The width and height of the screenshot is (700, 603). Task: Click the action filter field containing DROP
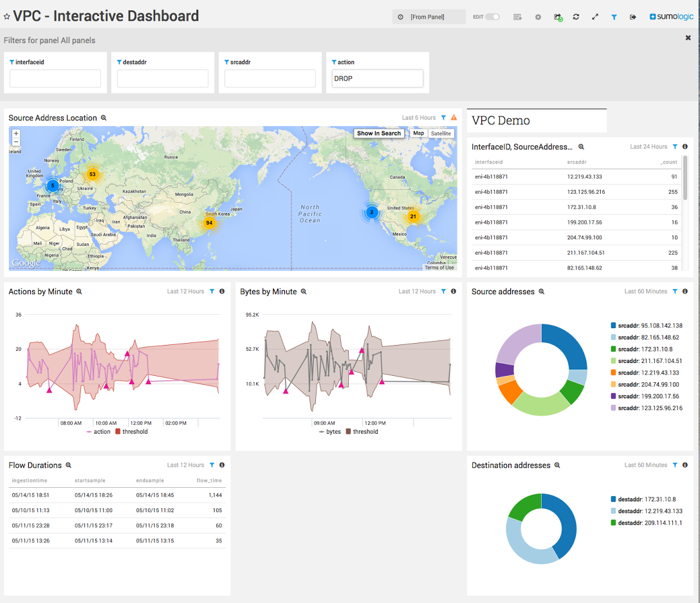point(377,79)
